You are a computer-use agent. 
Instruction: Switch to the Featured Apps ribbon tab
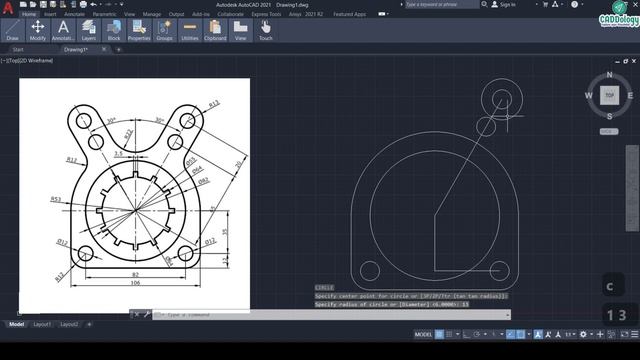click(x=349, y=14)
